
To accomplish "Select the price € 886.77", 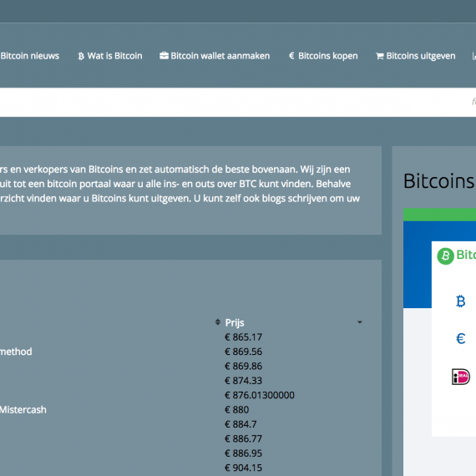I will [243, 439].
